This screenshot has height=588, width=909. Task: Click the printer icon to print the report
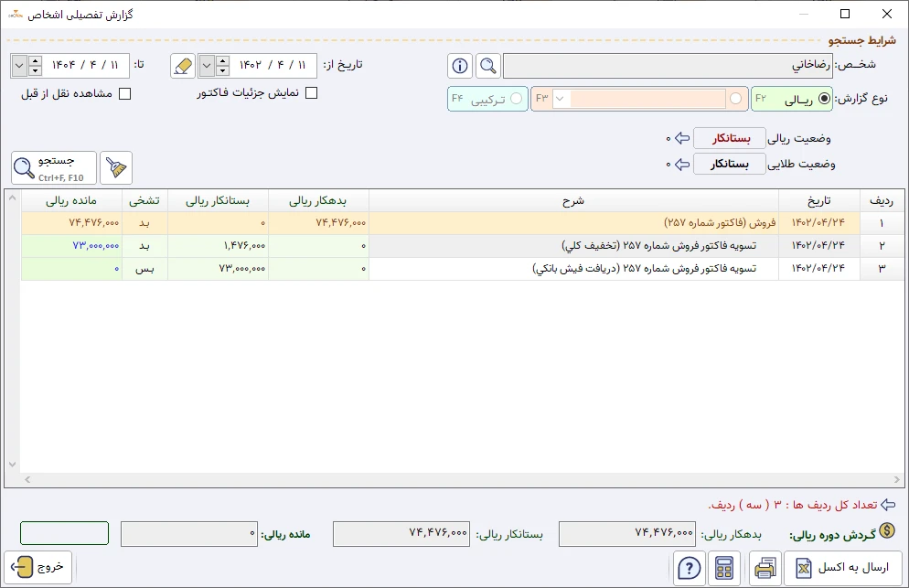pyautogui.click(x=765, y=568)
